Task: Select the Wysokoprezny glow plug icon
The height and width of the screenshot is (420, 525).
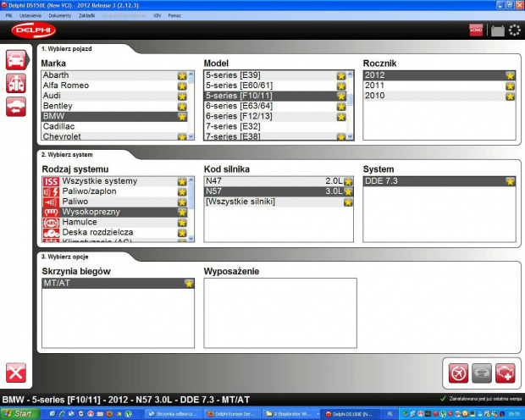Action: point(51,213)
